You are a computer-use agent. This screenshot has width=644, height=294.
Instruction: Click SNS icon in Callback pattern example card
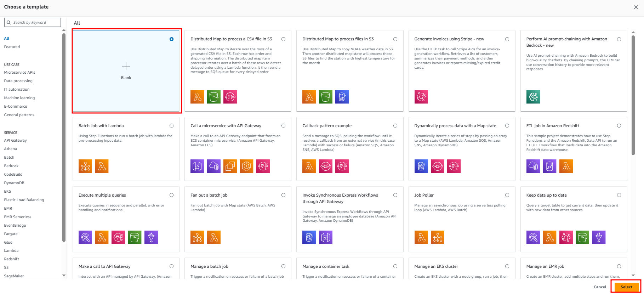click(342, 166)
